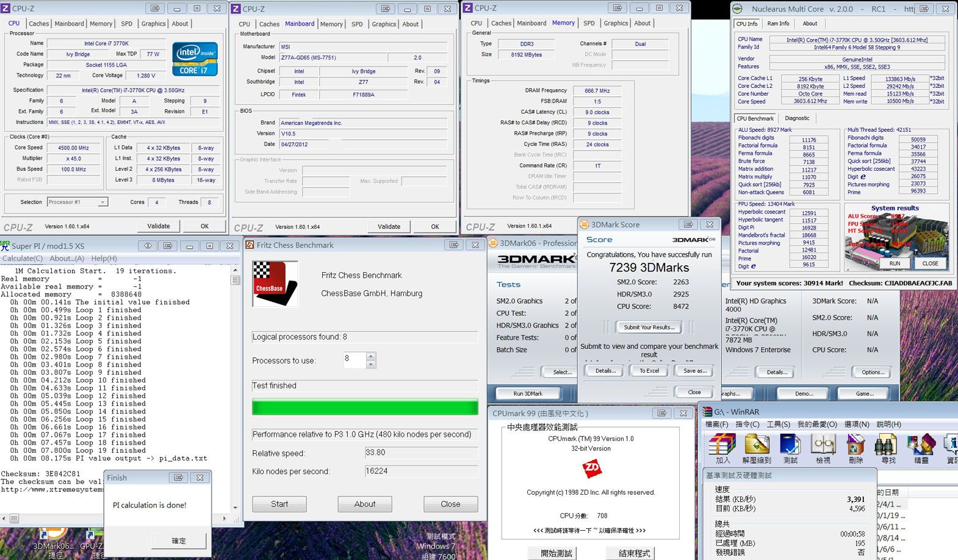Open the SPD tab in CPU-Z Mainboard window

point(358,24)
